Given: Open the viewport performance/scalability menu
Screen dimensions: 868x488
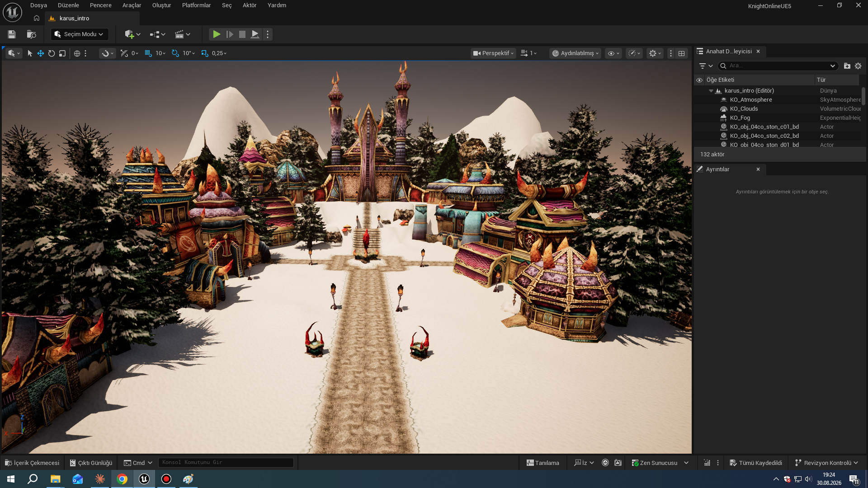Looking at the screenshot, I should coord(634,53).
